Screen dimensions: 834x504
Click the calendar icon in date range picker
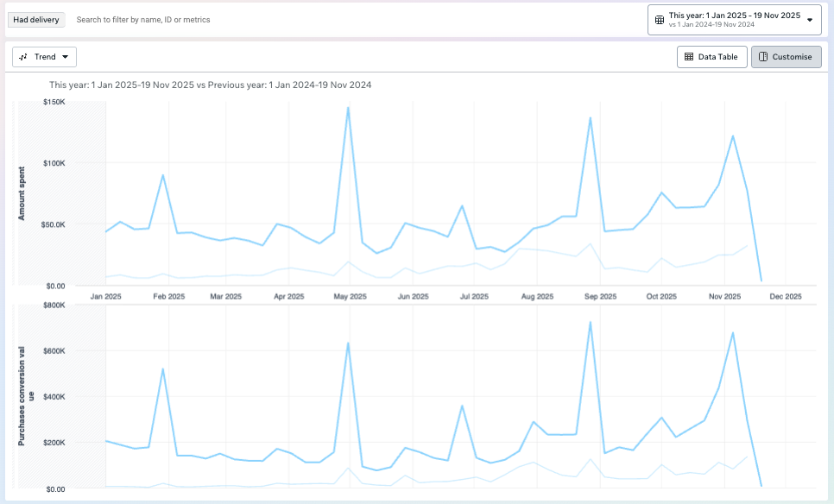click(659, 20)
